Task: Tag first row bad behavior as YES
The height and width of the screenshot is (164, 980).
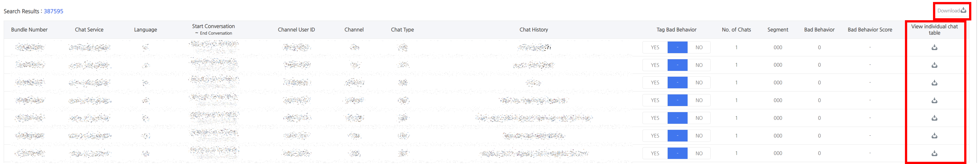Action: (655, 48)
